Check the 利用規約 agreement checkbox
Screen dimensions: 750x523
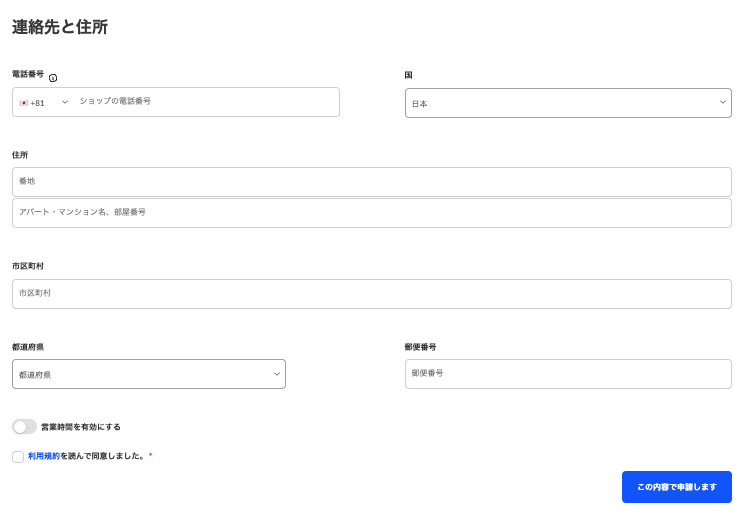click(x=18, y=457)
